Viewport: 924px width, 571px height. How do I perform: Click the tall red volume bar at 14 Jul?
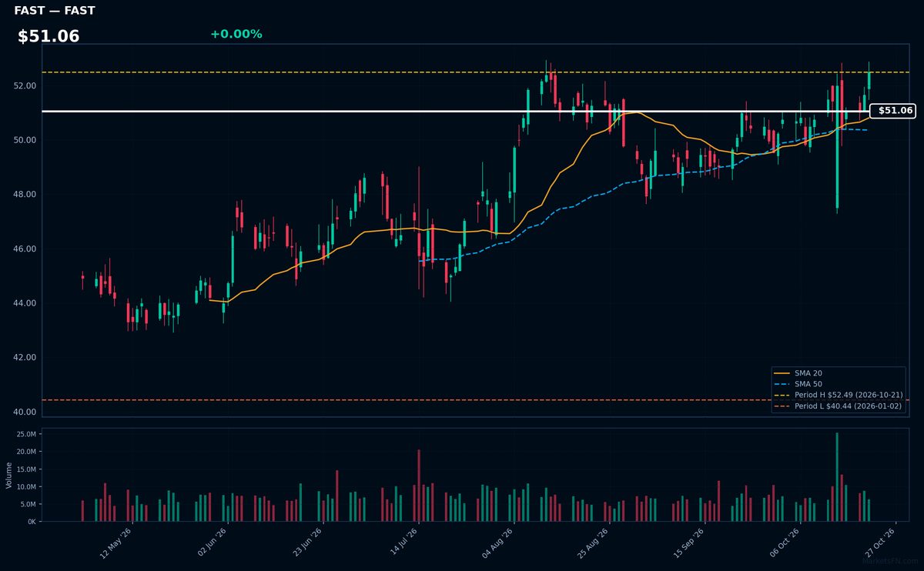point(419,486)
